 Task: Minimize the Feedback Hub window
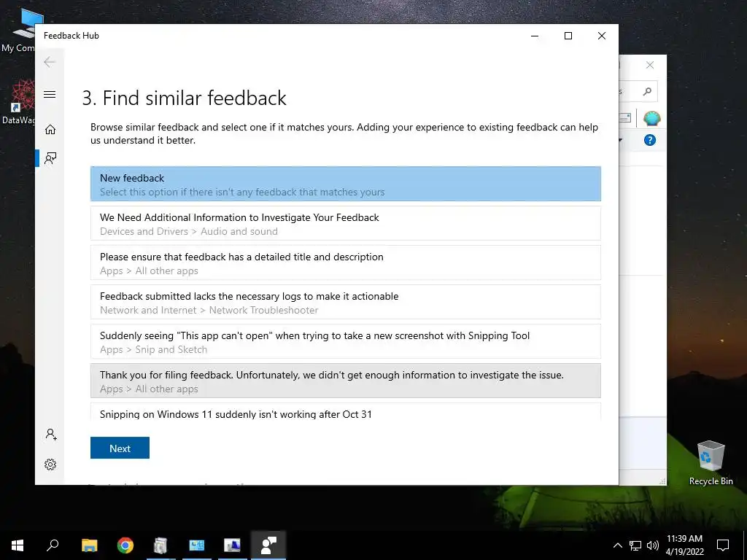[x=535, y=36]
